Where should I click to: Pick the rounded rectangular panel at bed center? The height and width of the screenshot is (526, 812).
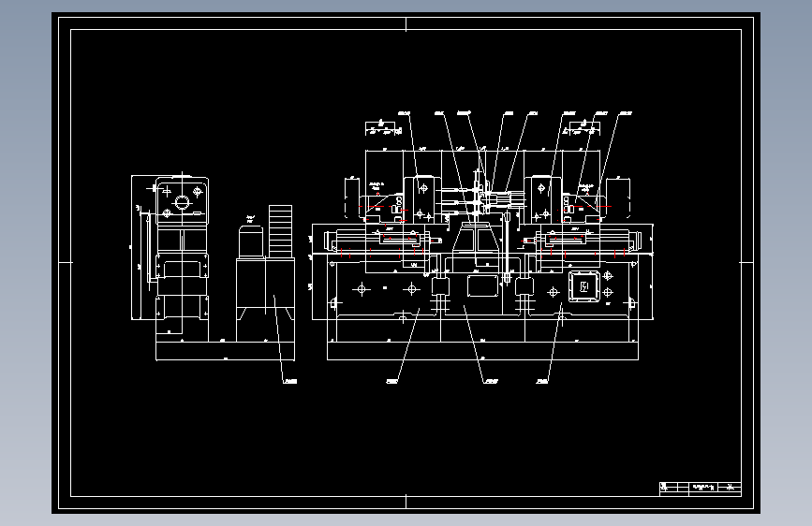[x=482, y=285]
